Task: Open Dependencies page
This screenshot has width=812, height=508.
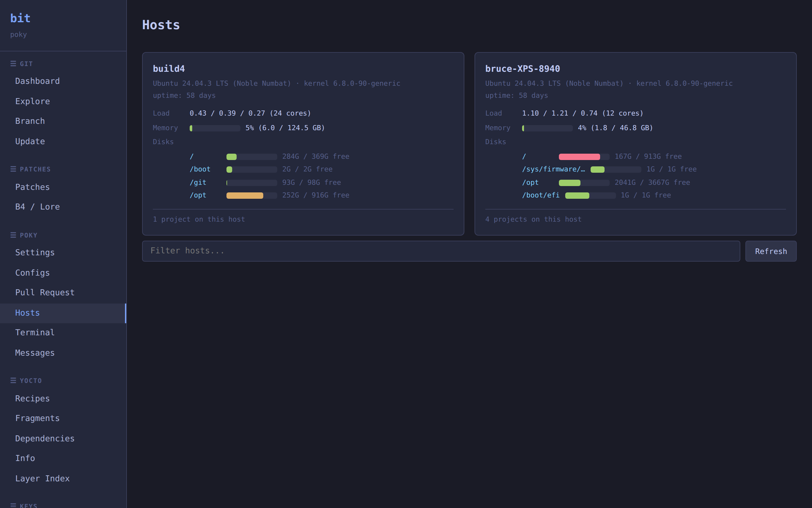Action: tap(63, 438)
